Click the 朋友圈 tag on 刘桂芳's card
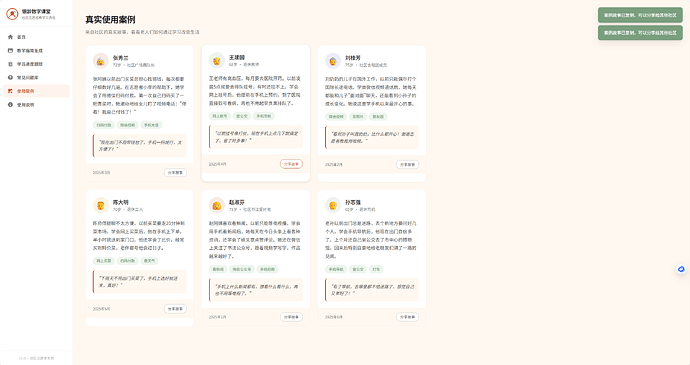690x365 pixels. pyautogui.click(x=378, y=117)
